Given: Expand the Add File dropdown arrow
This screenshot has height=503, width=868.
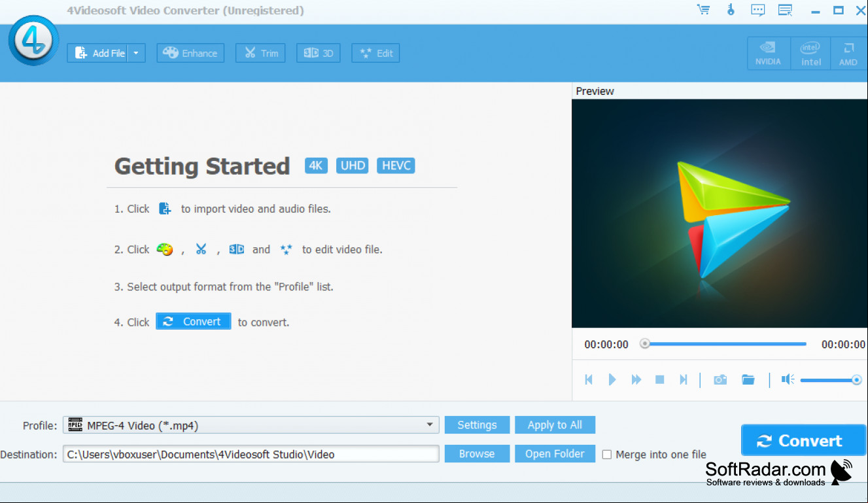Looking at the screenshot, I should click(136, 53).
